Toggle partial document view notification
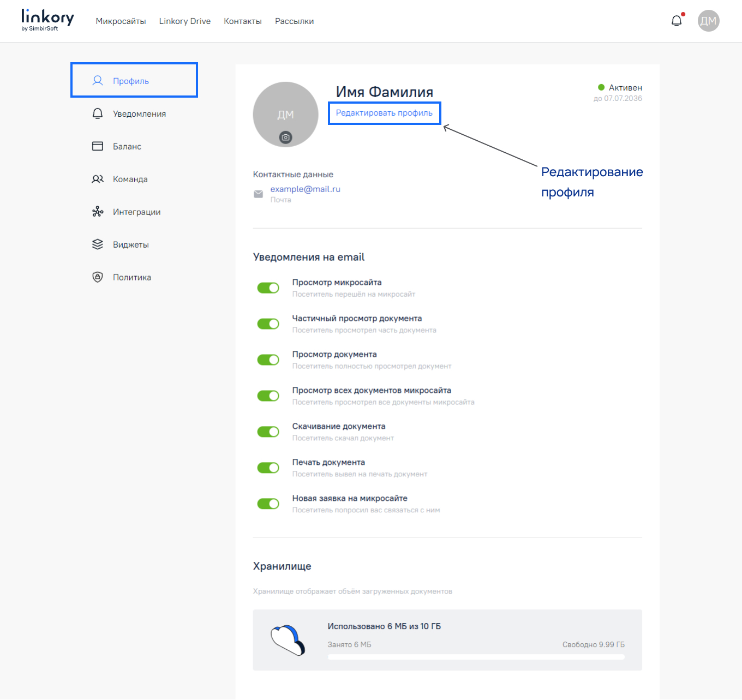 pyautogui.click(x=268, y=324)
